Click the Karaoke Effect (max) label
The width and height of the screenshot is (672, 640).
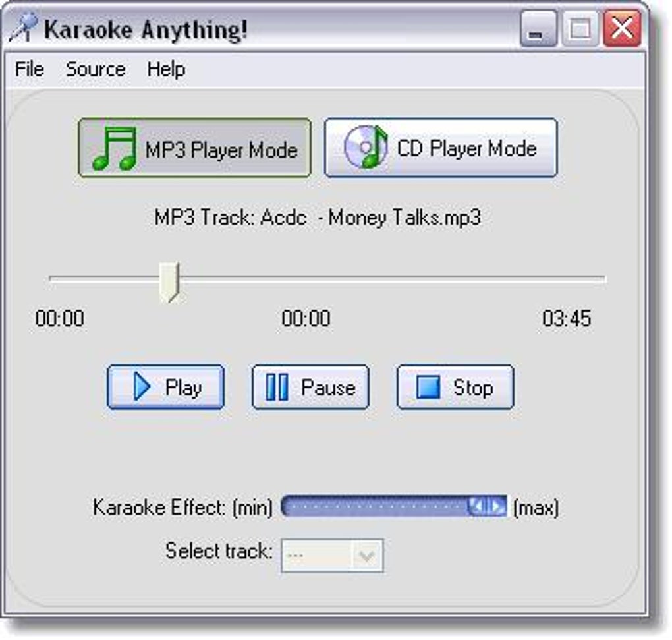click(536, 508)
